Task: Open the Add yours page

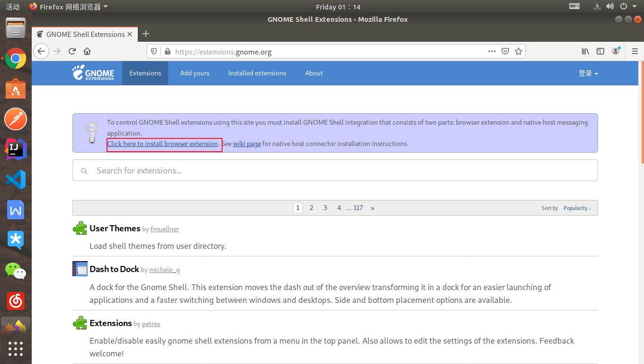Action: coord(195,73)
